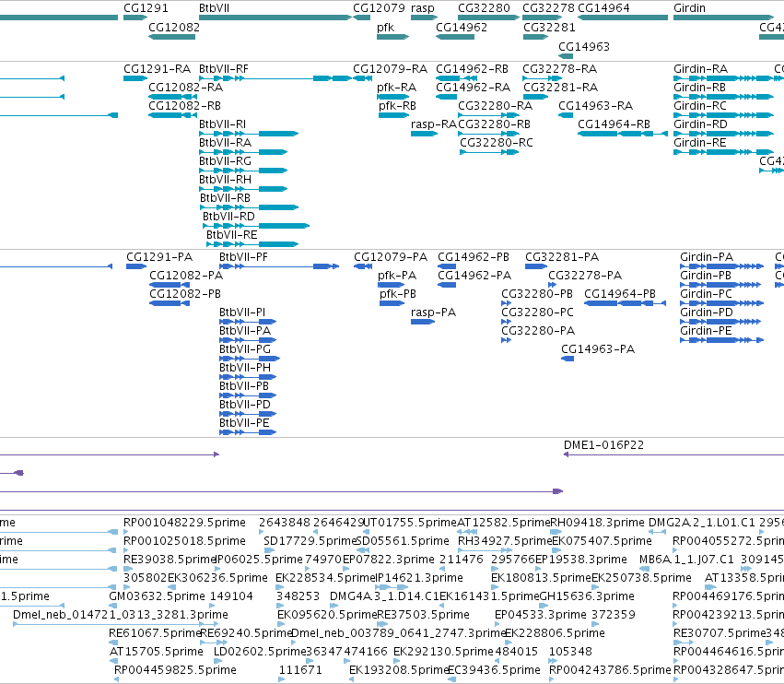The height and width of the screenshot is (684, 784).
Task: Open transcript CG12082-RA
Action: [x=185, y=87]
